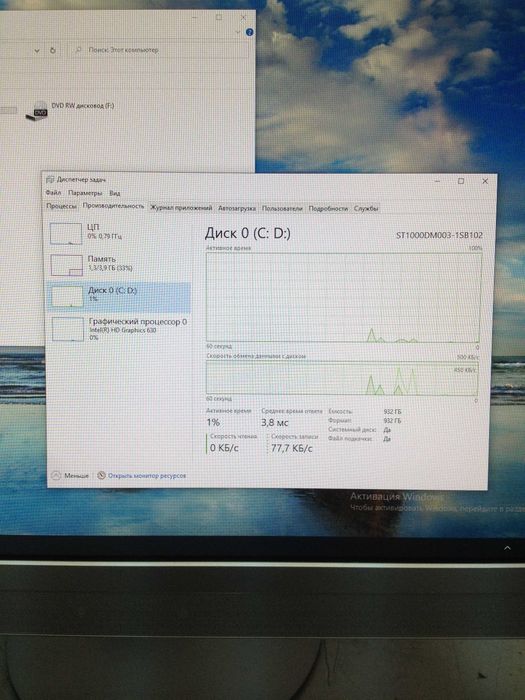Screen dimensions: 525x700
Task: Select Диск 0 (C: D:) in sidebar
Action: tap(119, 296)
